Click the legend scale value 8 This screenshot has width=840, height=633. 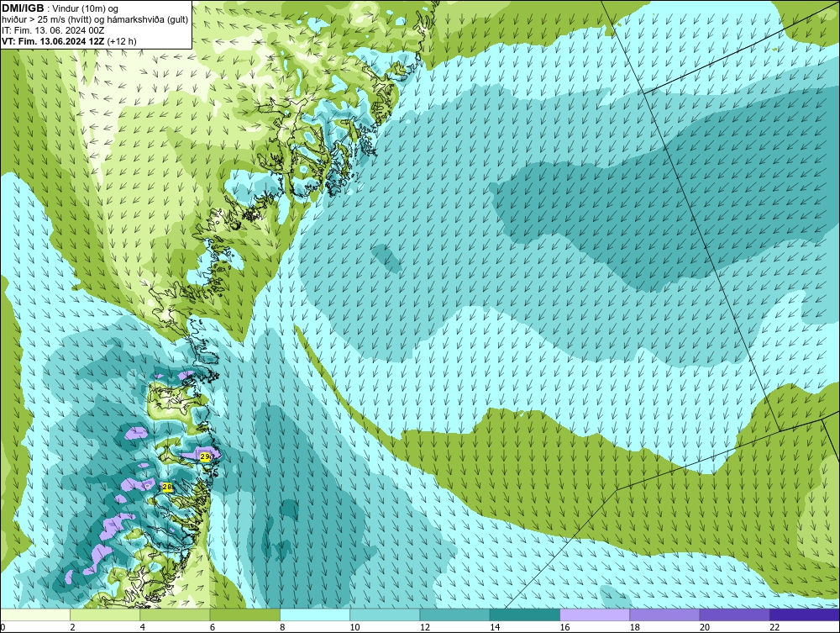point(282,627)
